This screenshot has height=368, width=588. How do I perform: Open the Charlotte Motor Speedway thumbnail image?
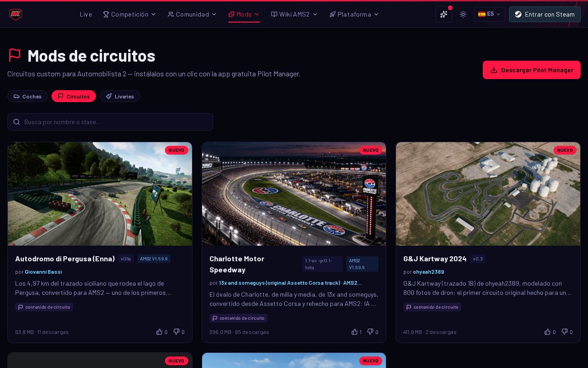[294, 194]
